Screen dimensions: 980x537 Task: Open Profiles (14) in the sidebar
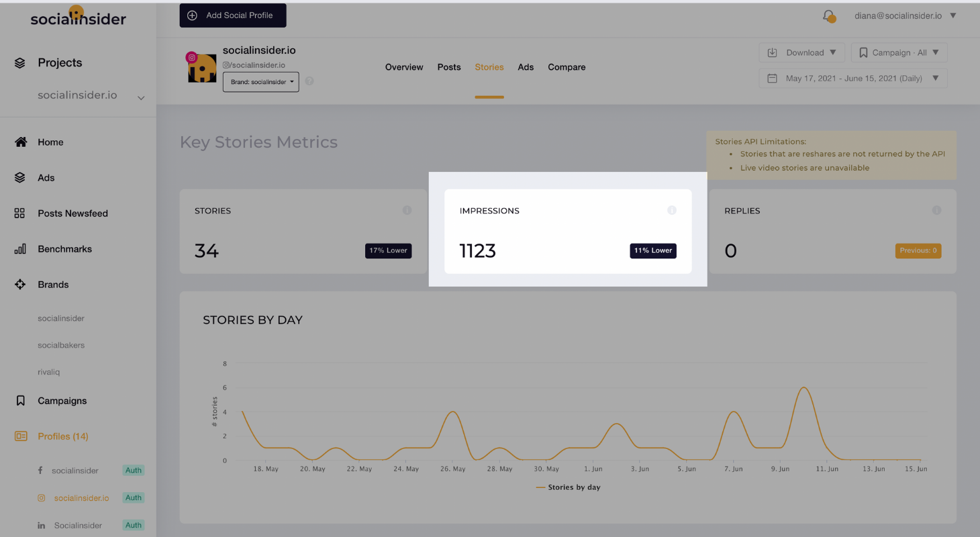(x=63, y=436)
